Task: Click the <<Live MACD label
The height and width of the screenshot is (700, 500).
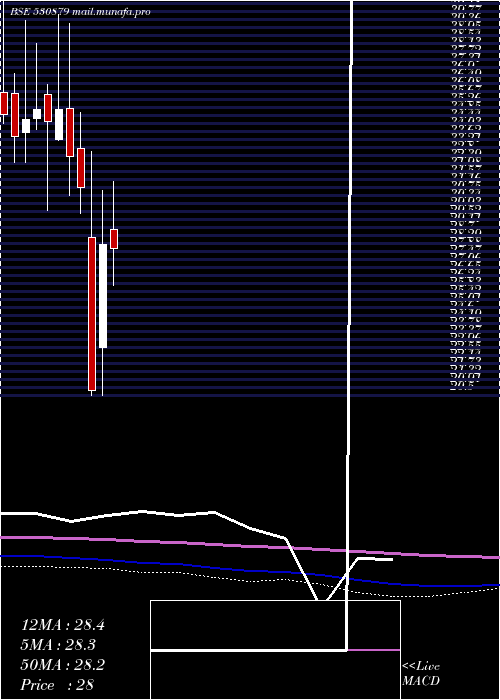Action: pos(421,674)
